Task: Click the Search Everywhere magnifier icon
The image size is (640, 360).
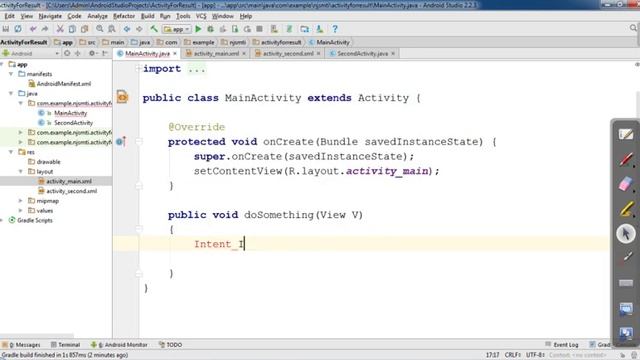Action: (x=633, y=28)
